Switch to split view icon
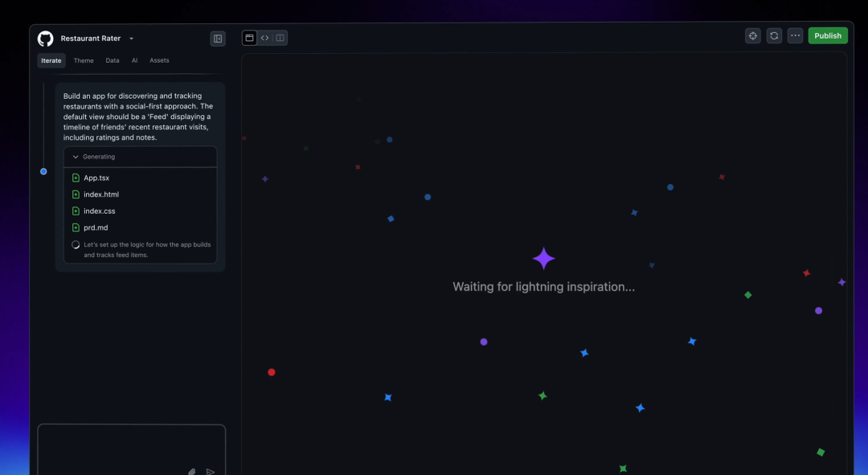 pos(280,38)
